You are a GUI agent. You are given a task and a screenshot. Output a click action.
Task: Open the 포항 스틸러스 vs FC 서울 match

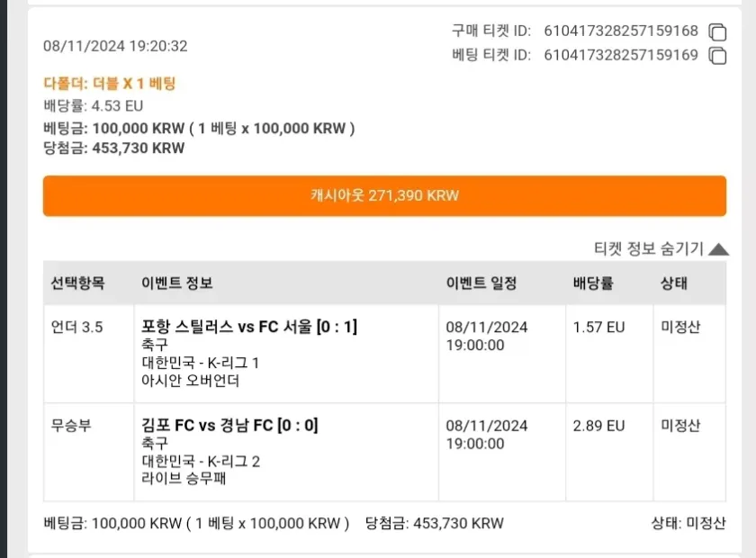click(249, 327)
